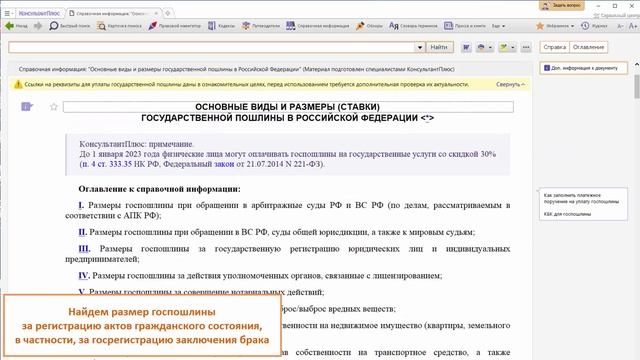
Task: Click the grey forward arrow
Action: tap(38, 26)
